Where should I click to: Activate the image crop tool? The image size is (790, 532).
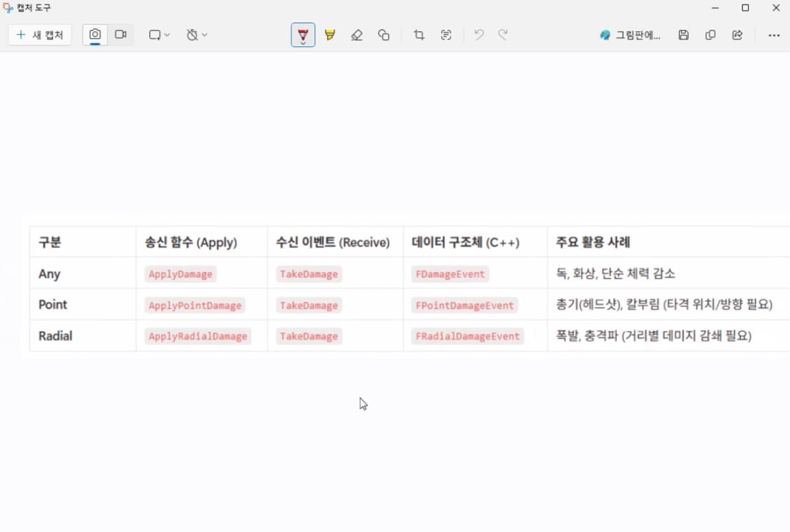click(419, 34)
